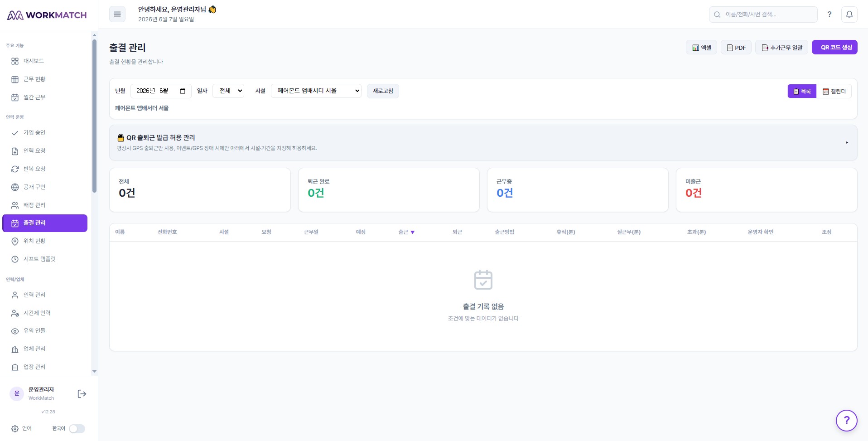Click the 조정 column header

click(x=827, y=232)
